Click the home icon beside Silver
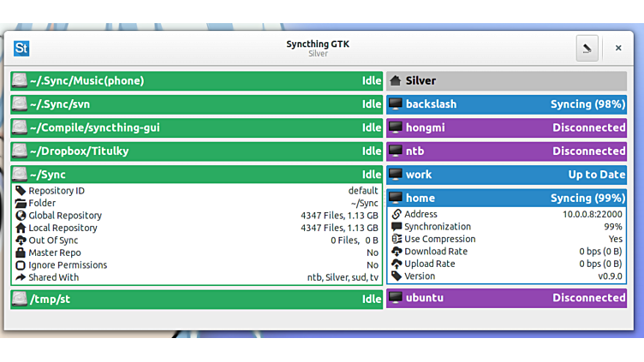Screen dimensions: 644x362 [x=395, y=81]
